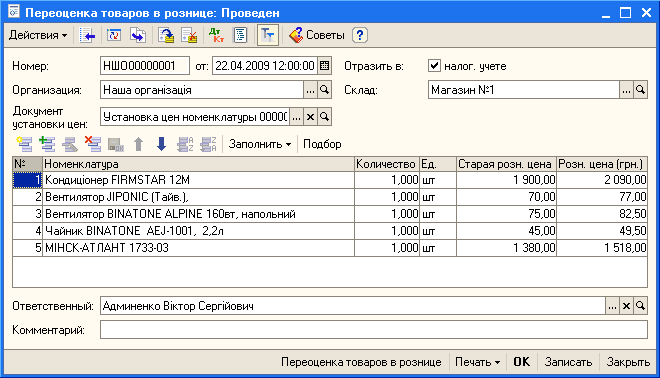Click the cancel posting icon with red X

click(x=189, y=35)
